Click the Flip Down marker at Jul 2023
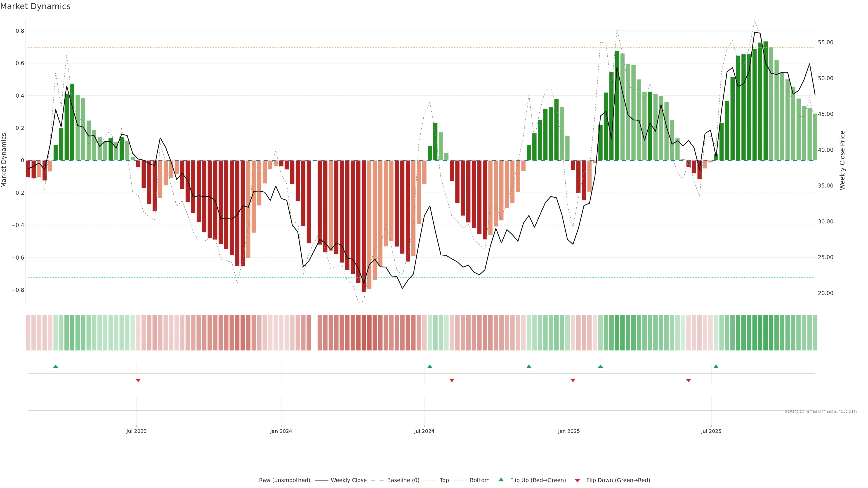 (x=138, y=380)
